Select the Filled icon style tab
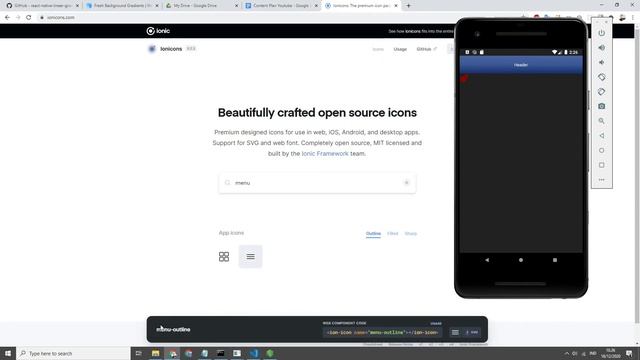640x360 pixels. (392, 233)
